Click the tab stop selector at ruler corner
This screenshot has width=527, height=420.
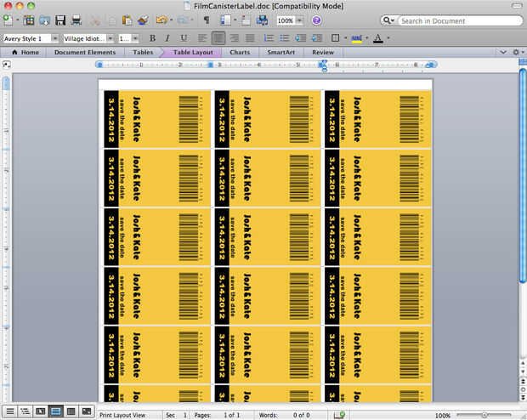[7, 65]
